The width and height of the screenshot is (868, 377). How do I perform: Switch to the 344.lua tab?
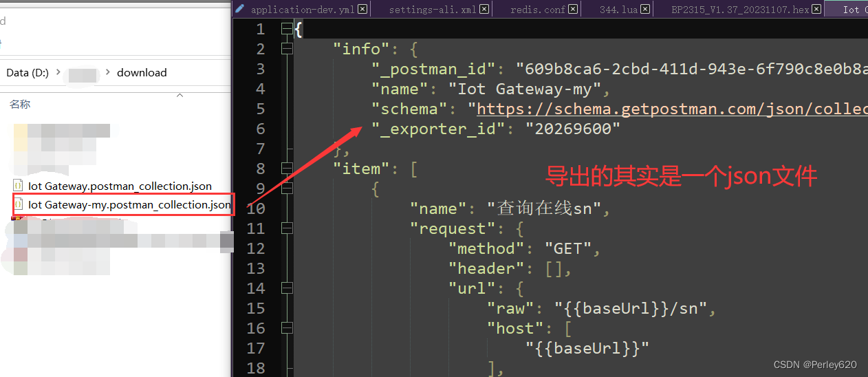(x=618, y=10)
